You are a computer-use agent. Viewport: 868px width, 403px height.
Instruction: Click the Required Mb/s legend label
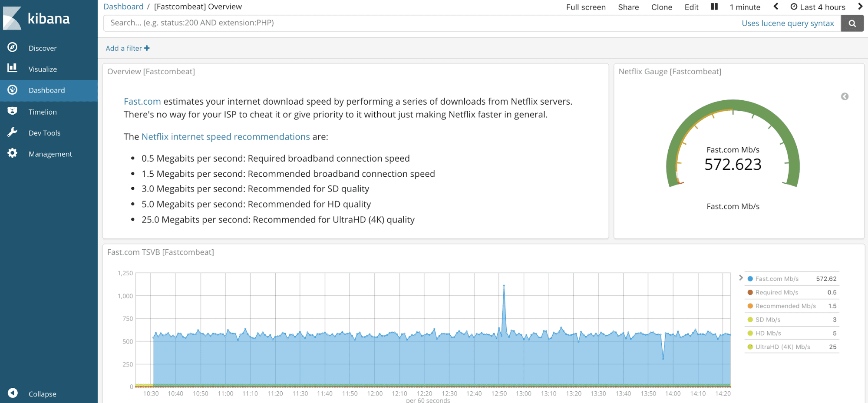(777, 292)
